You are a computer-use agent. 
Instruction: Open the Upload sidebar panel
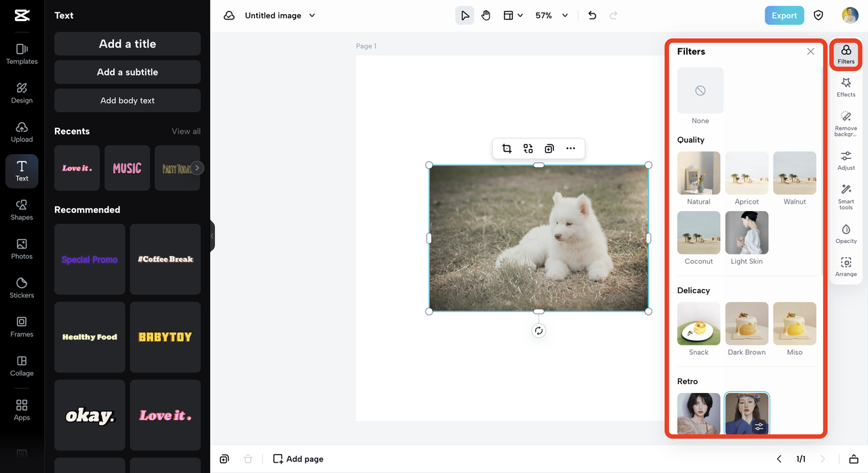click(x=22, y=132)
